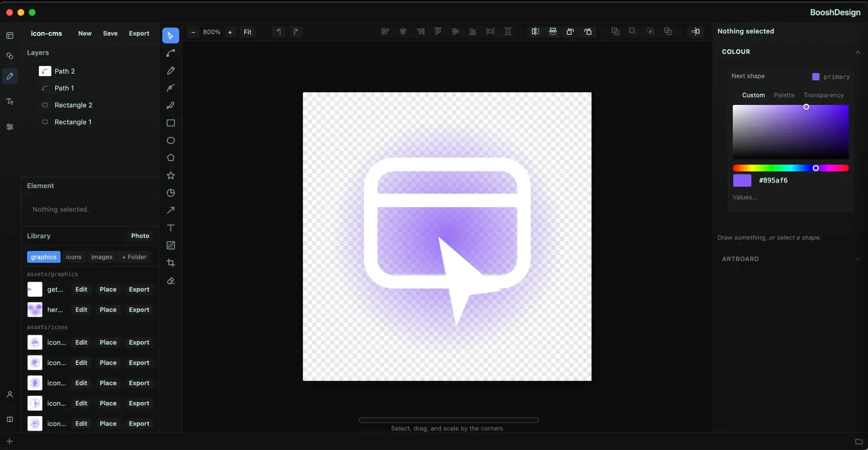Select the Star shape tool
This screenshot has width=868, height=450.
point(170,175)
